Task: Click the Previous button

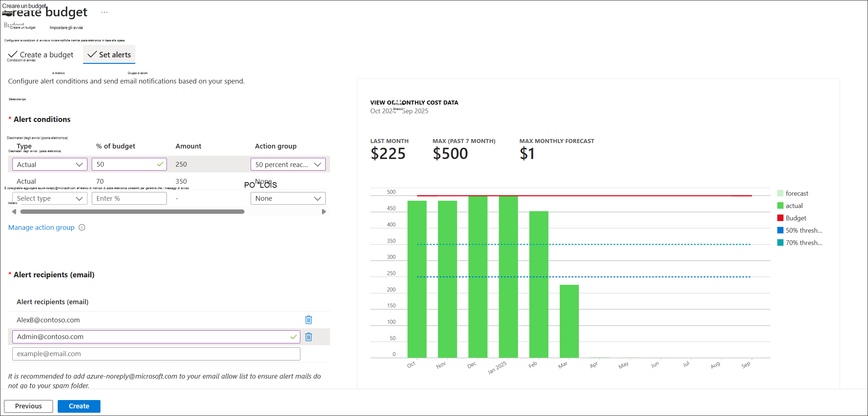Action: [28, 406]
